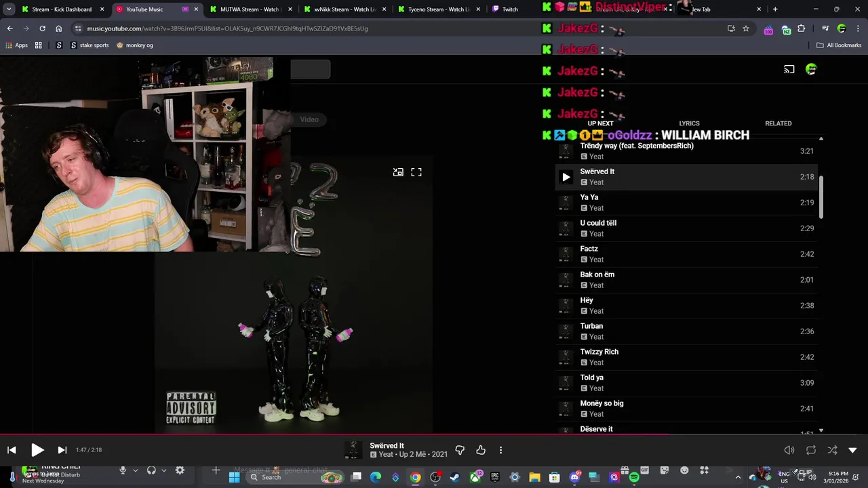Click the address bar URL
The image size is (868, 488).
click(227, 28)
